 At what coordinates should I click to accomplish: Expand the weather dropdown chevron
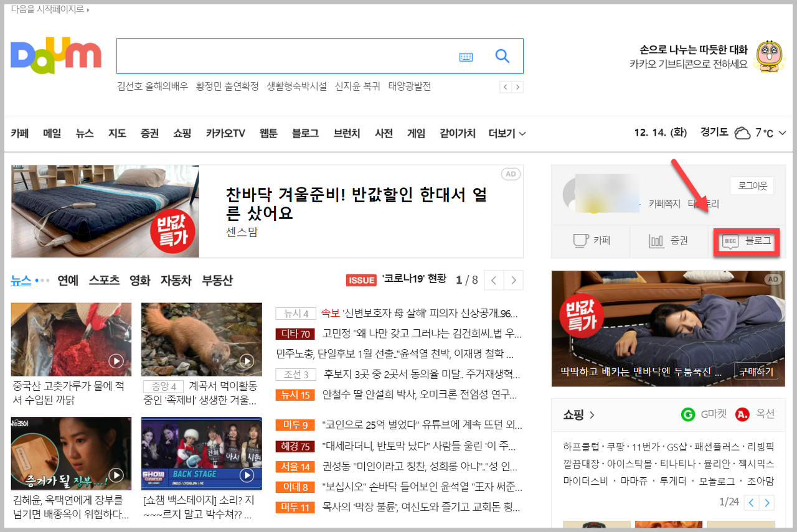tap(782, 133)
